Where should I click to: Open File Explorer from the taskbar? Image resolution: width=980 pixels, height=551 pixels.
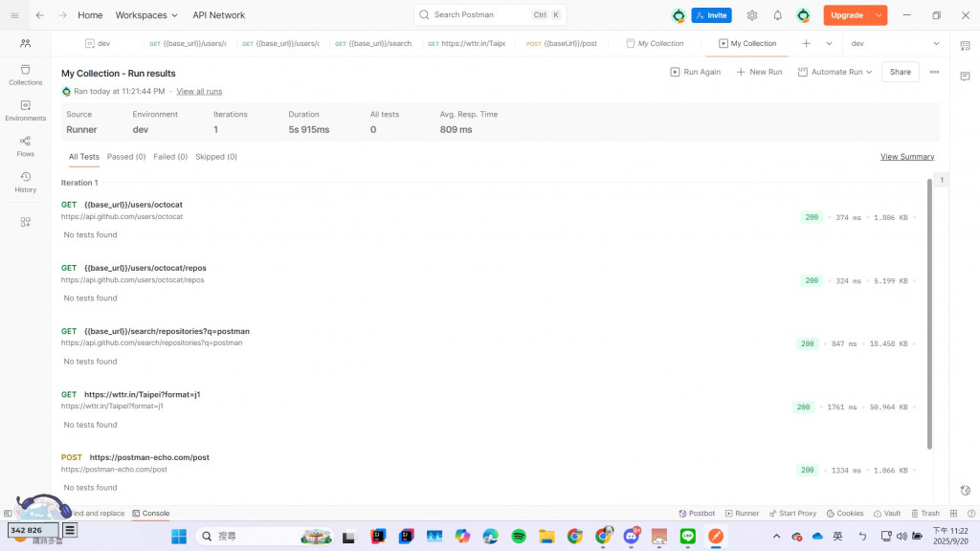point(546,536)
